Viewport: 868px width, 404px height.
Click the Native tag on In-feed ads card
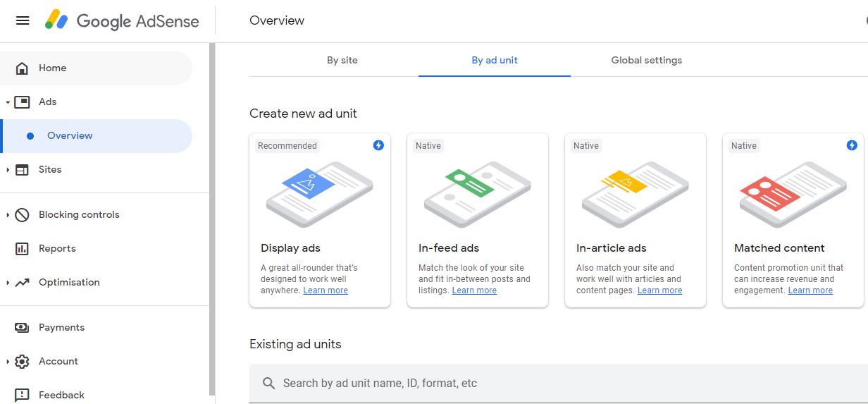point(428,146)
